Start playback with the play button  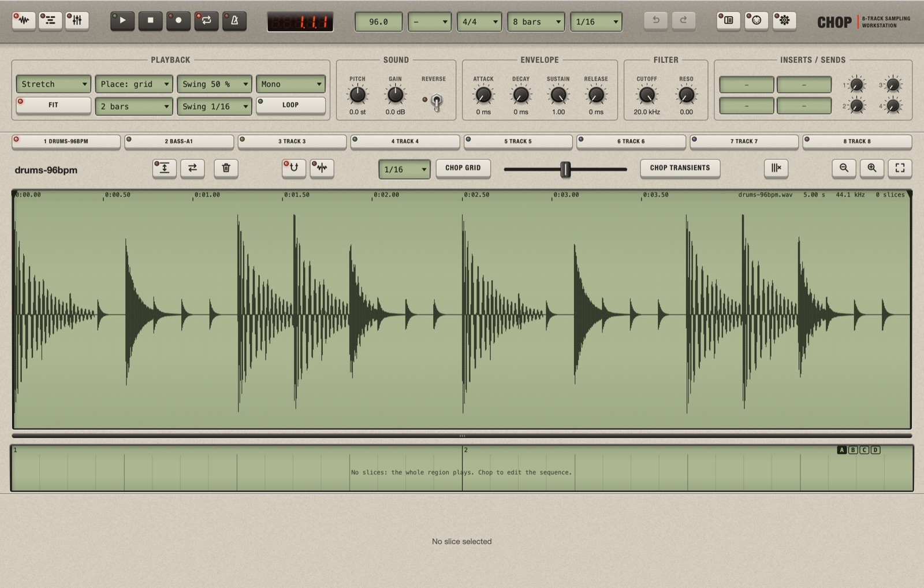[x=122, y=21]
